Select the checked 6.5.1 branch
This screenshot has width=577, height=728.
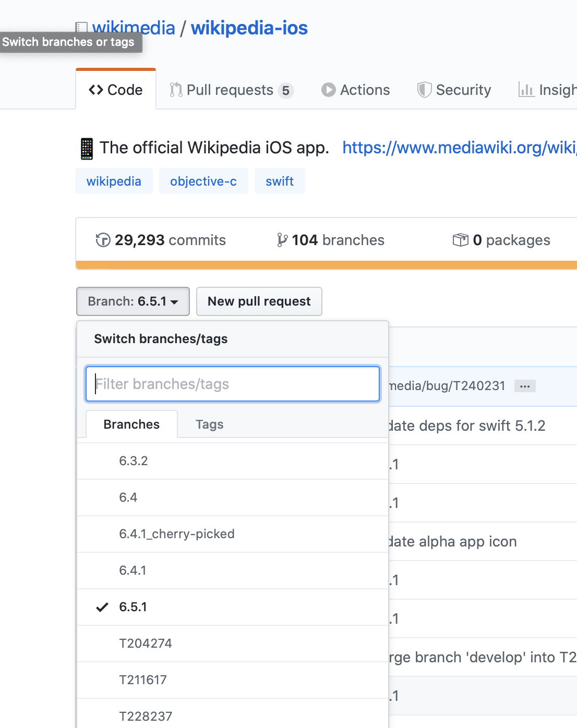click(133, 607)
